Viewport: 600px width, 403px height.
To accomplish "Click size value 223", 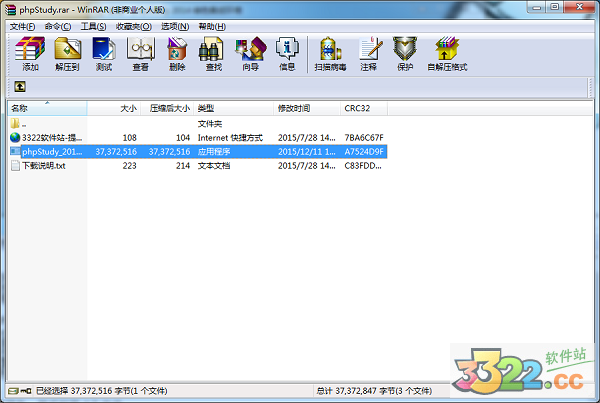I will pyautogui.click(x=130, y=166).
